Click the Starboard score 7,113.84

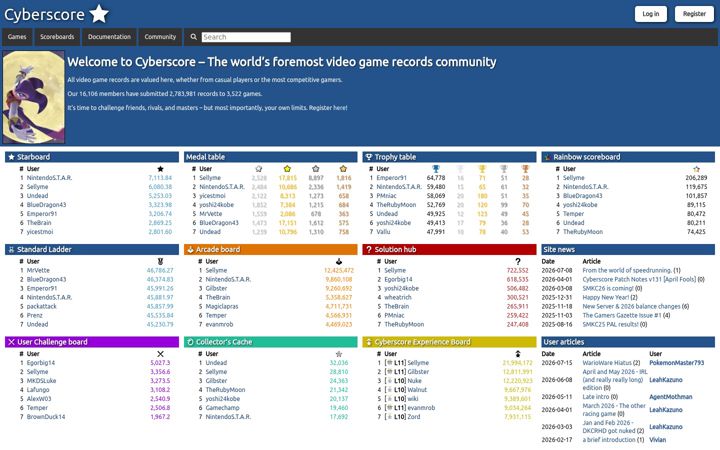click(160, 178)
